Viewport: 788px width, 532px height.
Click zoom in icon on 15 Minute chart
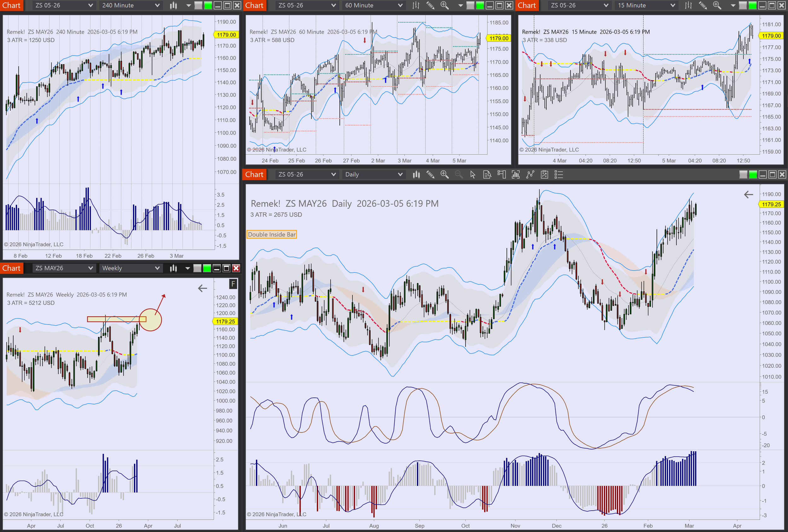(x=717, y=5)
